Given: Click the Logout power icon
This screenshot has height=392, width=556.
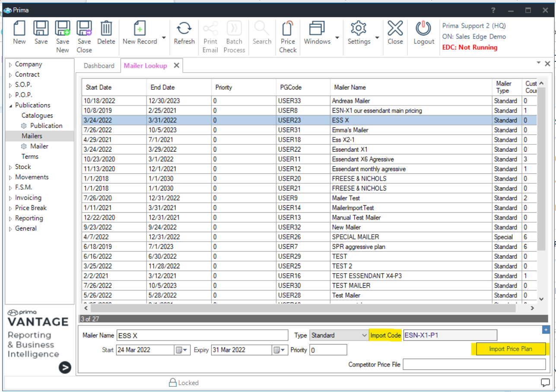Looking at the screenshot, I should pyautogui.click(x=423, y=29).
